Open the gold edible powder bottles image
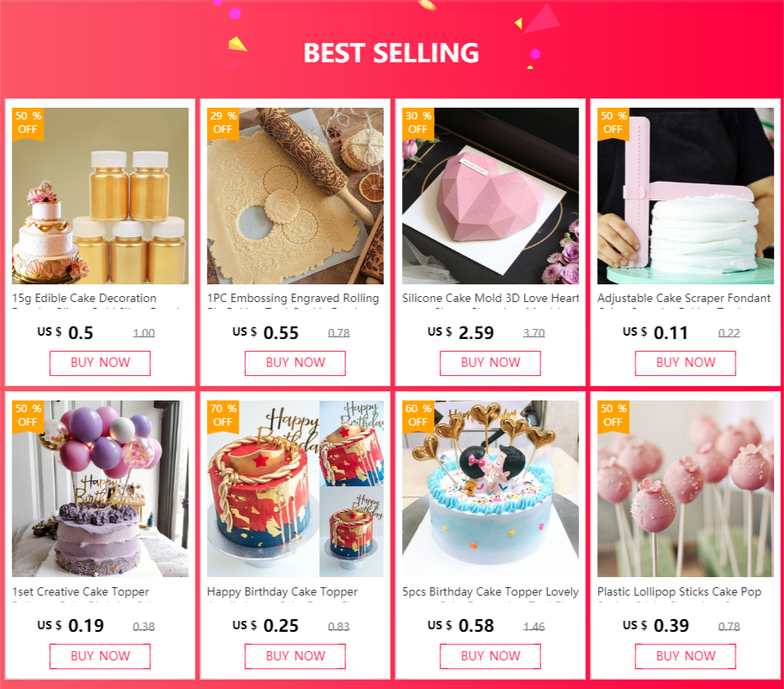This screenshot has width=784, height=689. click(x=100, y=196)
